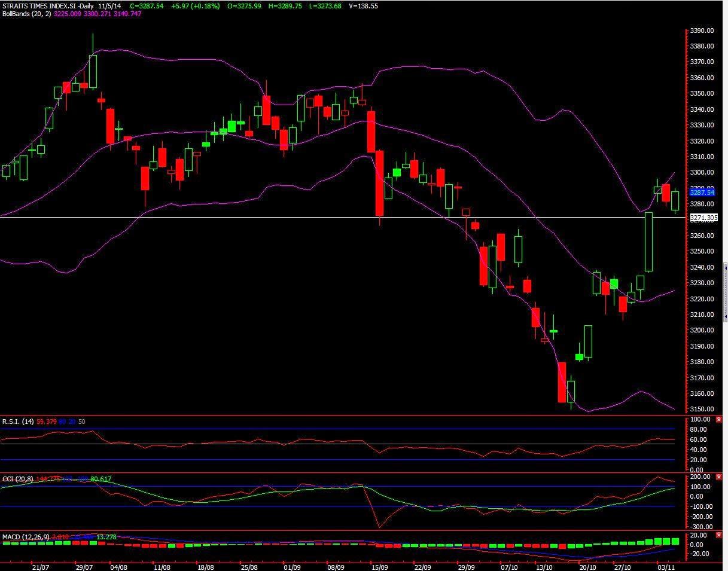The width and height of the screenshot is (728, 571).
Task: Click the -20.00 MACD axis label
Action: tap(701, 554)
